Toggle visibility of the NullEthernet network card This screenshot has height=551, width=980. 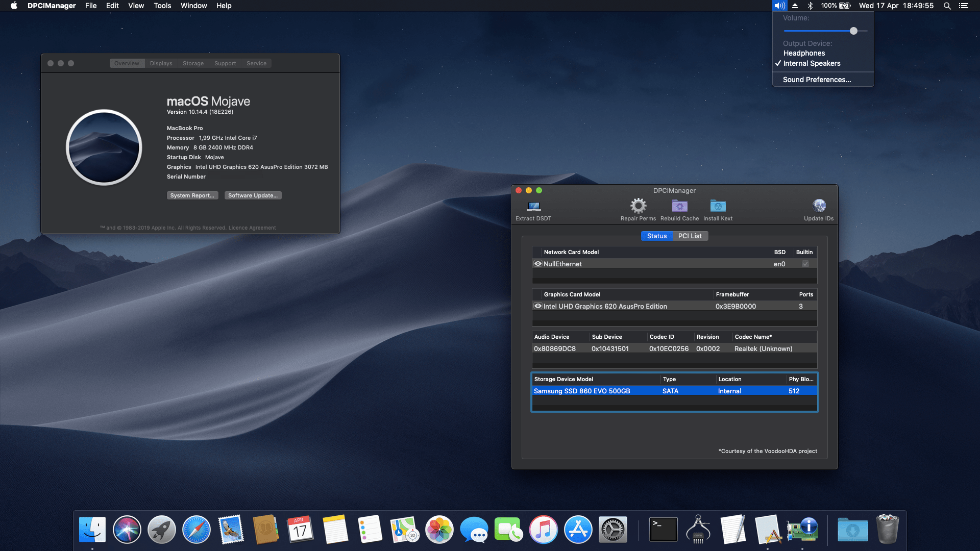click(x=537, y=263)
